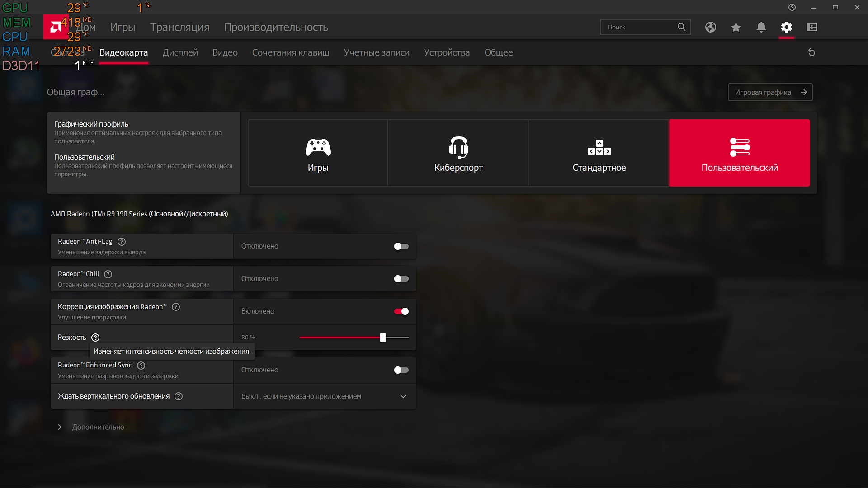Viewport: 868px width, 488px height.
Task: Open the notifications bell icon
Action: (761, 27)
